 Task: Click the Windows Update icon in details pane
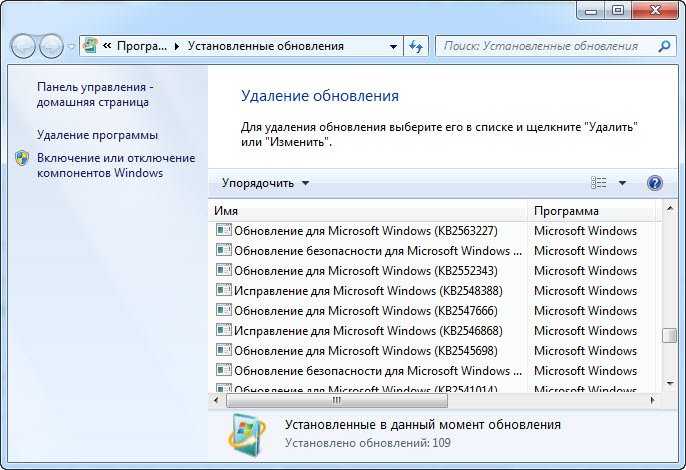pyautogui.click(x=246, y=435)
